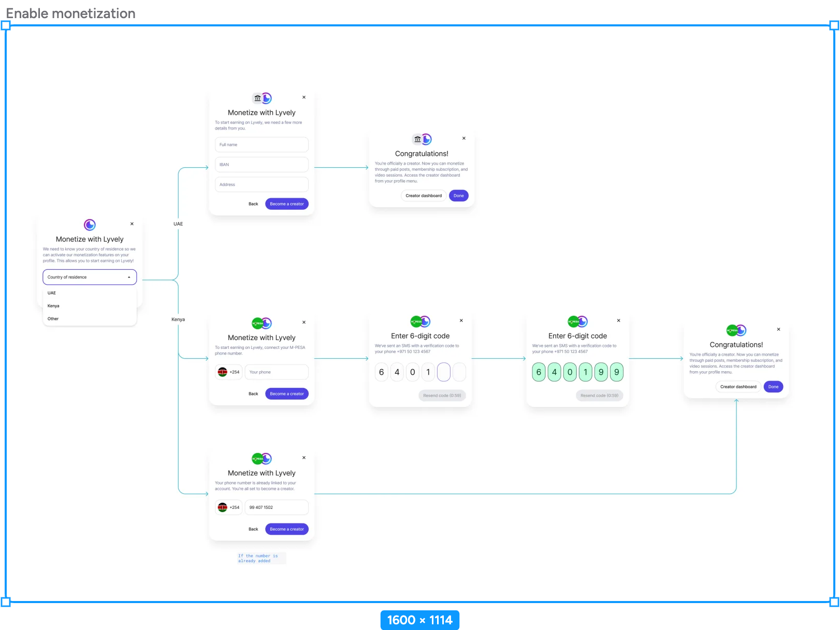Open +254 country code selector in Your phone form

pyautogui.click(x=228, y=372)
